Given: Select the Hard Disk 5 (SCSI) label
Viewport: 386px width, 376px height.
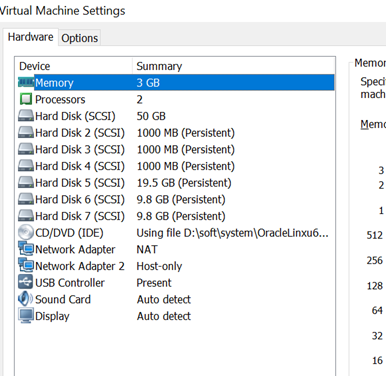Looking at the screenshot, I should pyautogui.click(x=80, y=183).
